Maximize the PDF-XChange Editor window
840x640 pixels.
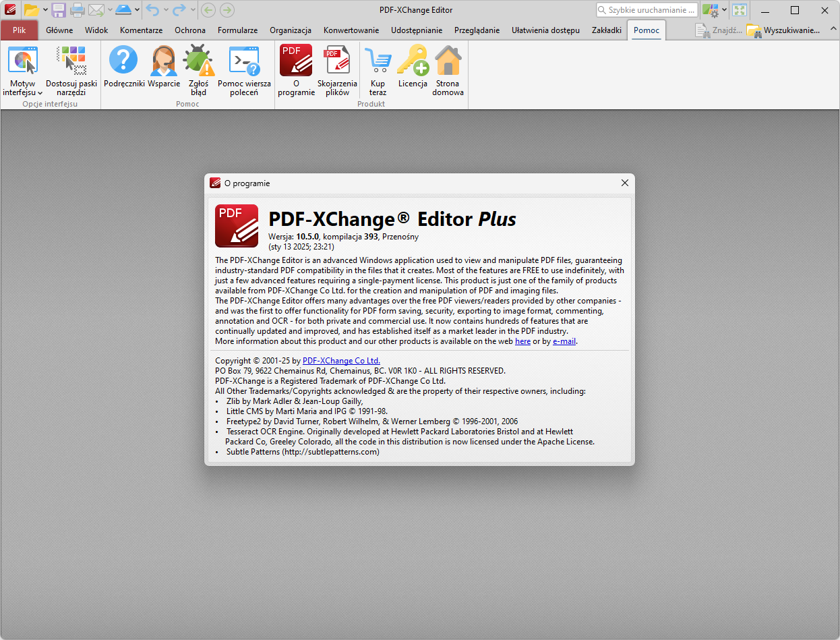pos(794,10)
